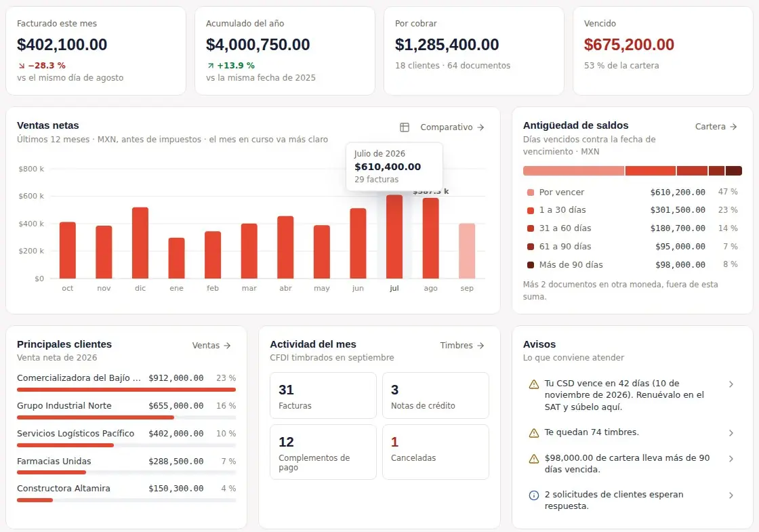Select the dic bar in the chart

point(140,243)
